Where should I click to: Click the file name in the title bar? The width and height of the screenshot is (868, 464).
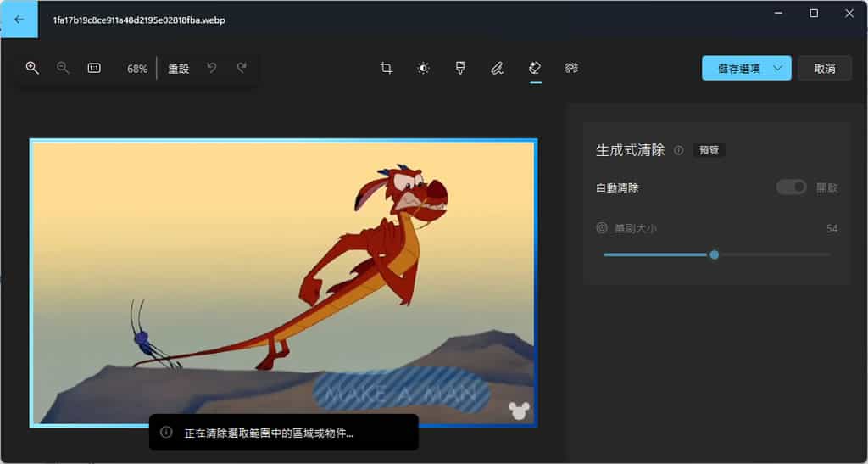(139, 20)
